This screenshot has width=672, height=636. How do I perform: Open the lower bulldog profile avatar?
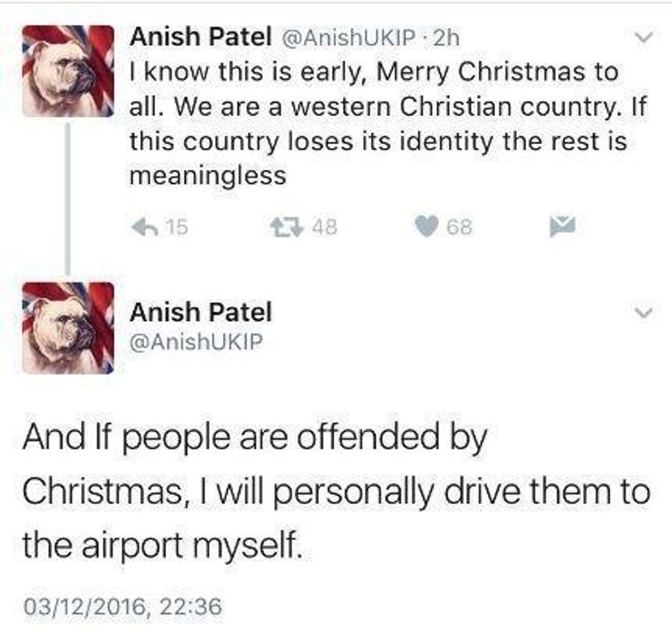tap(67, 328)
